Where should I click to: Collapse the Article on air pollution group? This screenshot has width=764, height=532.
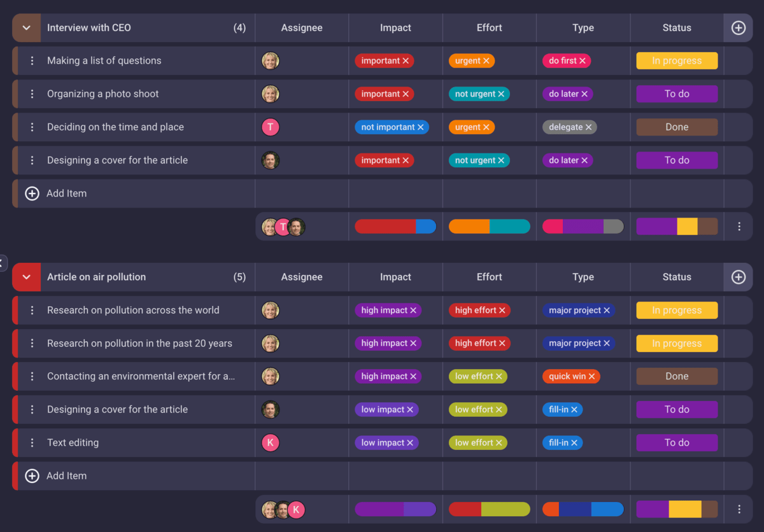pyautogui.click(x=25, y=277)
